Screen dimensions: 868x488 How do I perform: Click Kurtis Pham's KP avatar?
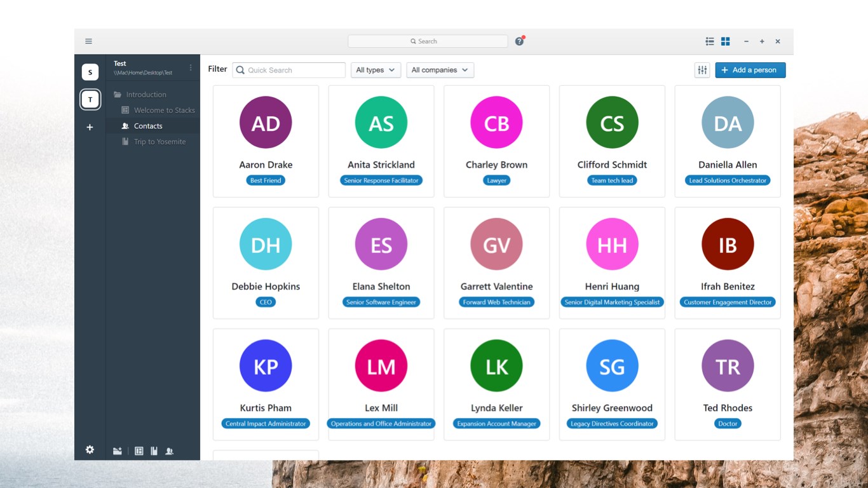[x=266, y=366]
